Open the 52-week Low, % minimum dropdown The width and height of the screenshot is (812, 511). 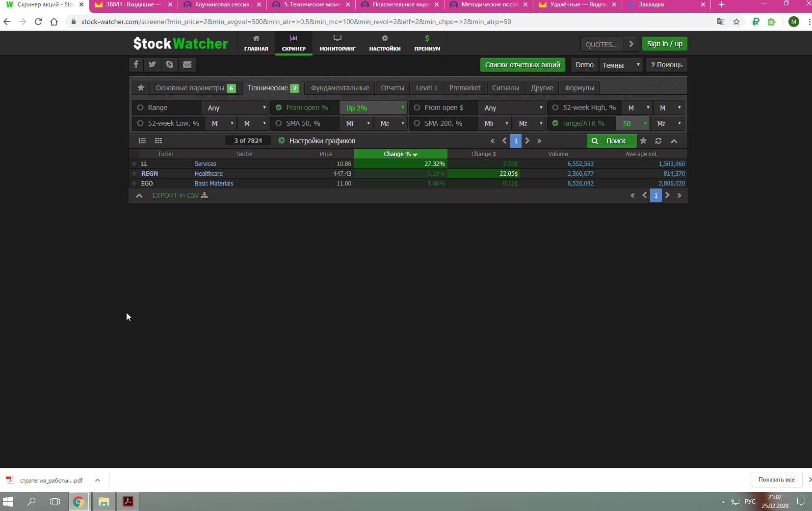coord(221,123)
